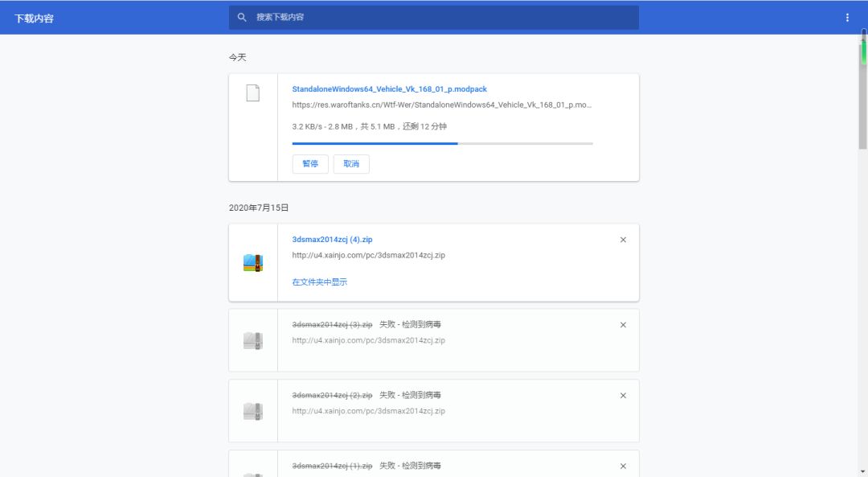The height and width of the screenshot is (477, 868).
Task: Click the source URL under 3dsmax2014zcj (4).zip
Action: pyautogui.click(x=369, y=256)
